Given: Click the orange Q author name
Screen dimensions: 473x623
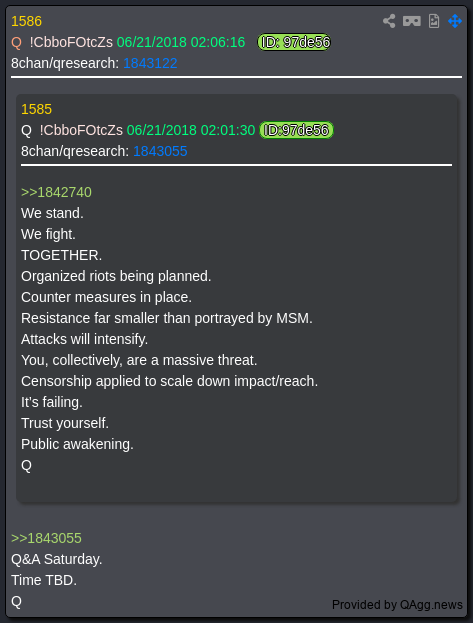Looking at the screenshot, I should point(16,42).
